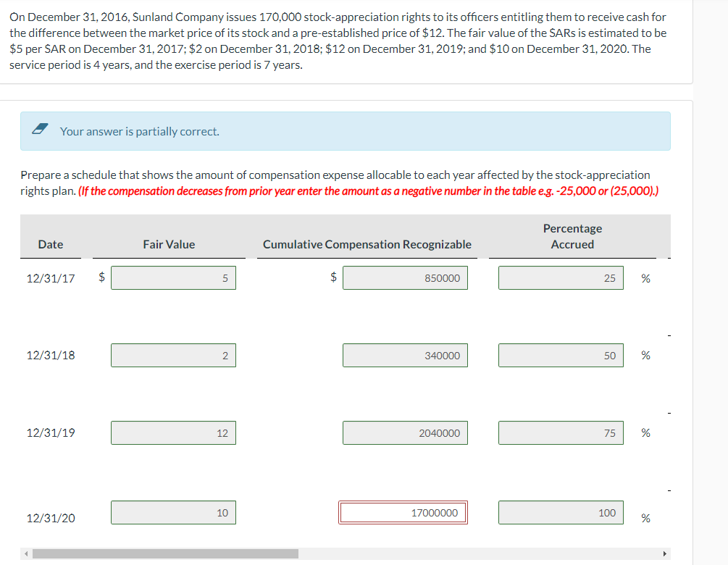This screenshot has width=728, height=565.
Task: Click the Percentage Accrued field showing 75
Action: [x=561, y=432]
